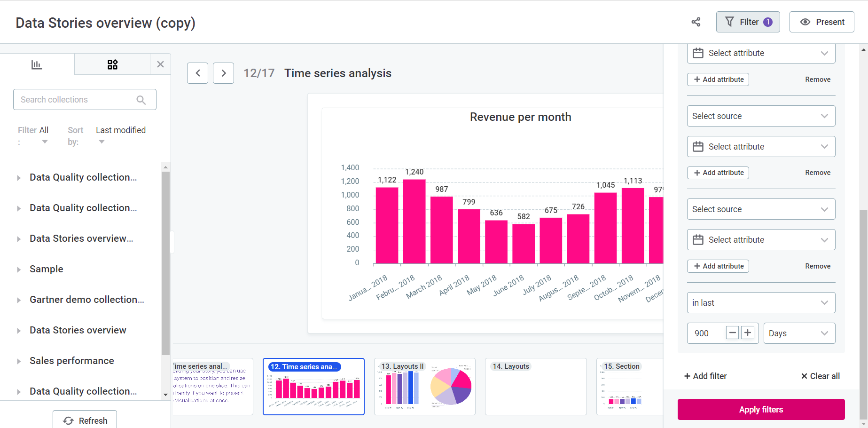The image size is (868, 428).
Task: Switch to the collections grid tab icon
Action: tap(112, 64)
